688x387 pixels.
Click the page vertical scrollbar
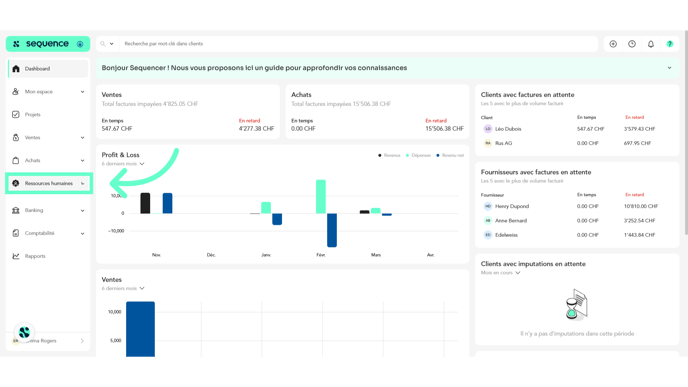tap(686, 132)
